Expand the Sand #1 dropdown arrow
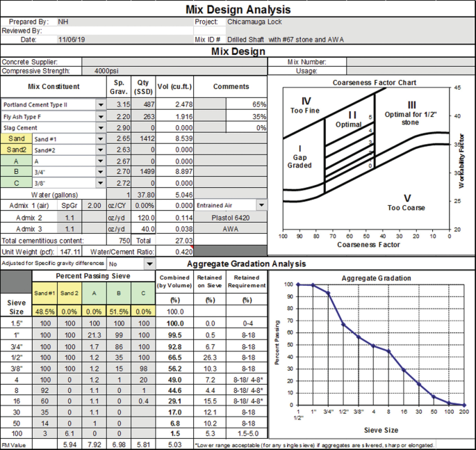Image resolution: width=476 pixels, height=450 pixels. (101, 139)
